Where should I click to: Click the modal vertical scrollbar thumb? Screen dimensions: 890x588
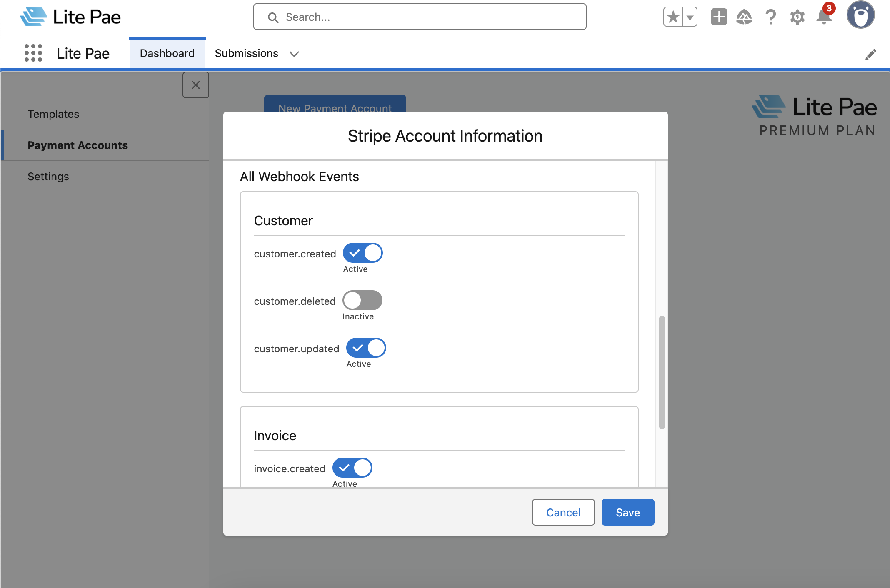click(x=662, y=372)
